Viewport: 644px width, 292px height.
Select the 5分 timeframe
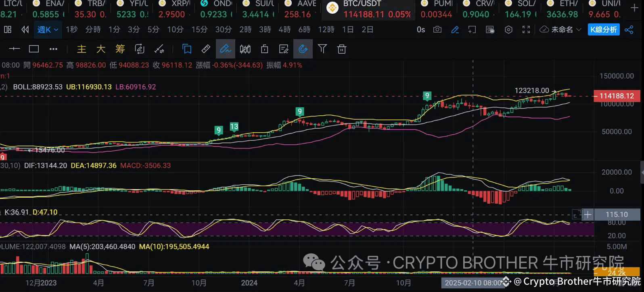(x=153, y=29)
